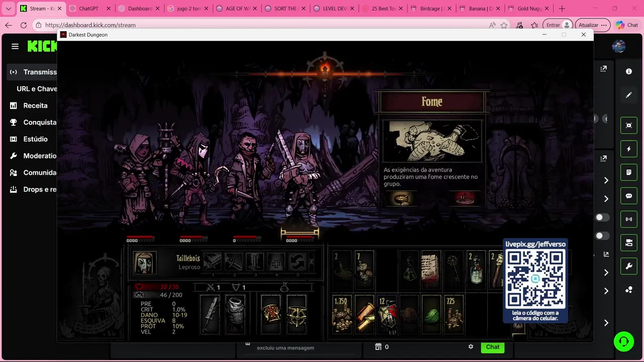Click the browser back arrow
Image resolution: width=644 pixels, height=362 pixels.
(8, 25)
